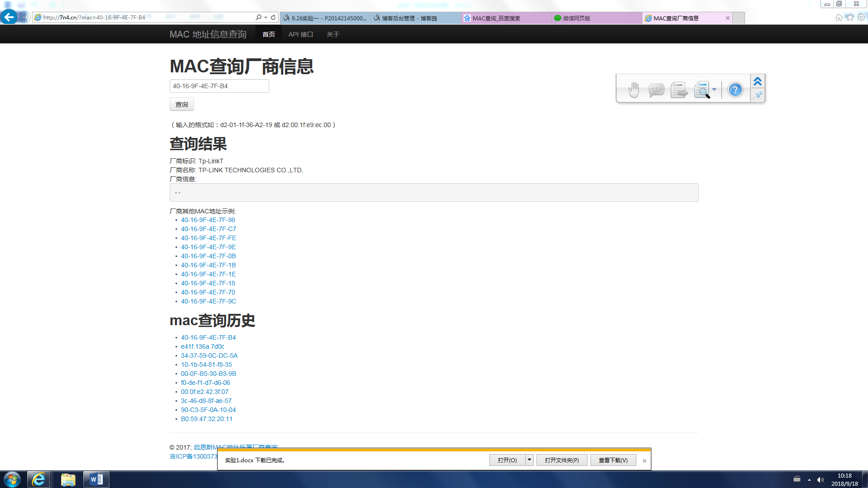Open example MAC 40-16-9F-4E-7F-0B
This screenshot has width=868, height=488.
click(x=209, y=256)
